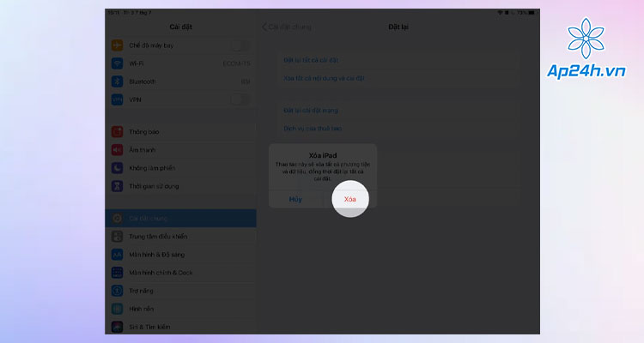
Task: Tap the Bluetooth status value text
Action: pos(246,81)
